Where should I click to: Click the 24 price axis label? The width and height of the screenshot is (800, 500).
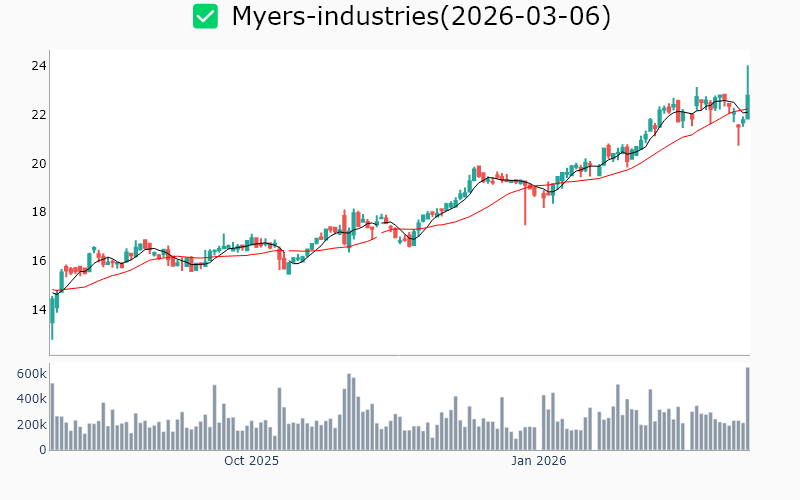[40, 66]
